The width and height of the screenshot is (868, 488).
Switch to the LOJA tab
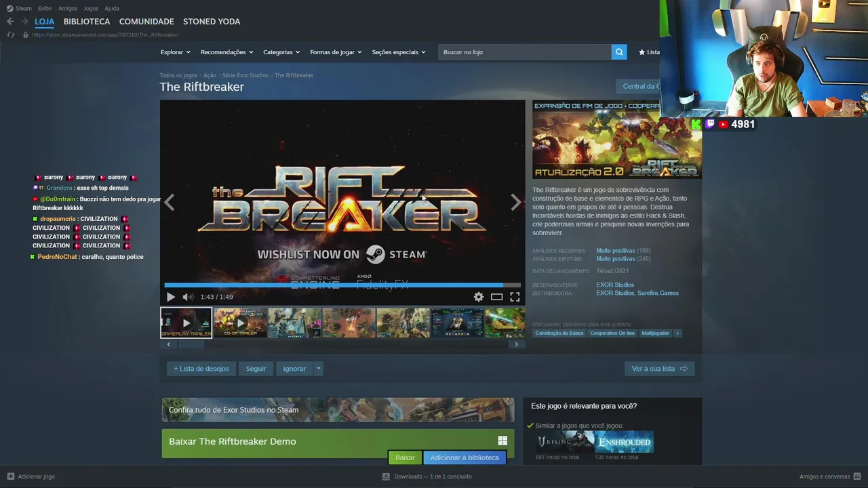click(44, 22)
